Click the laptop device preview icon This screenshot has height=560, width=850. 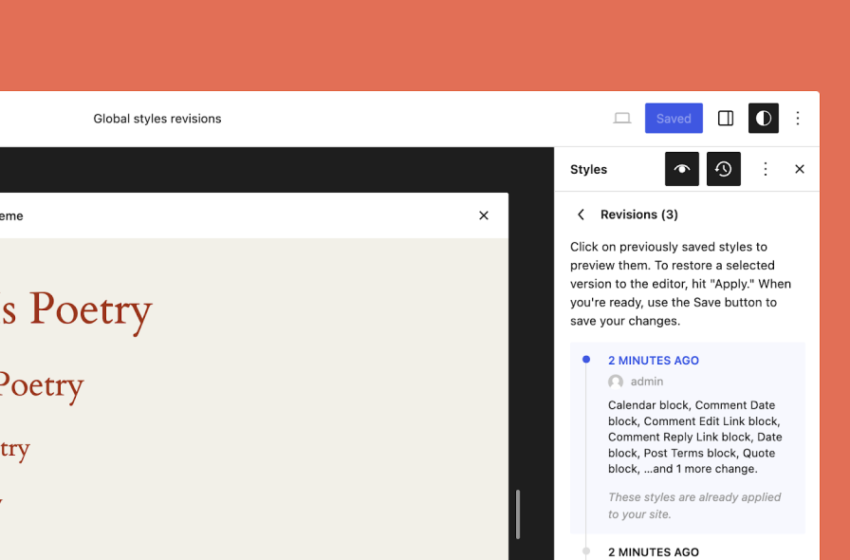click(x=622, y=118)
